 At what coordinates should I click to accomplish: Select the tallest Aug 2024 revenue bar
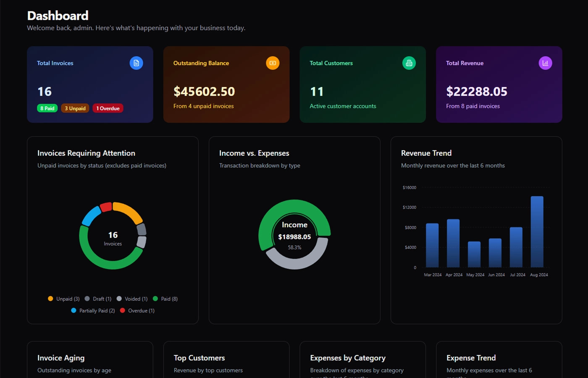coord(539,231)
